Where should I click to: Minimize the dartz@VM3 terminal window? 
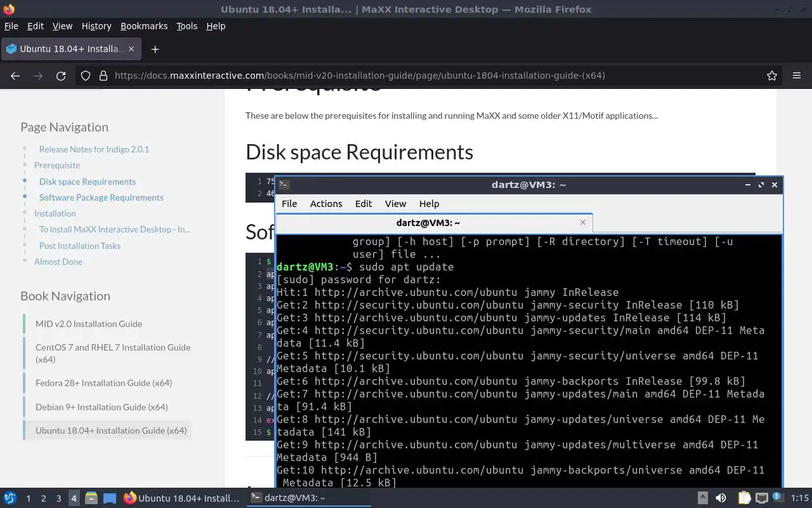pyautogui.click(x=748, y=185)
